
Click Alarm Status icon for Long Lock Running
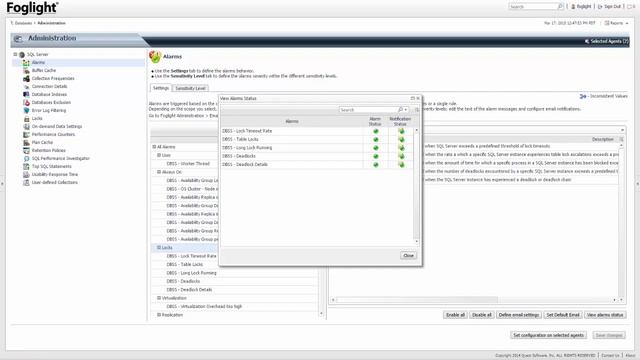pyautogui.click(x=376, y=148)
